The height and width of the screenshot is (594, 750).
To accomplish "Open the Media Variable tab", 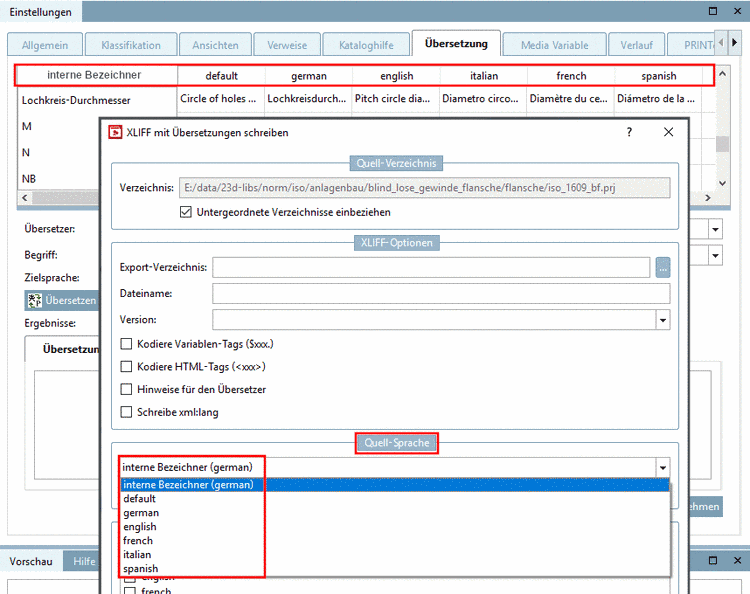I will (555, 45).
